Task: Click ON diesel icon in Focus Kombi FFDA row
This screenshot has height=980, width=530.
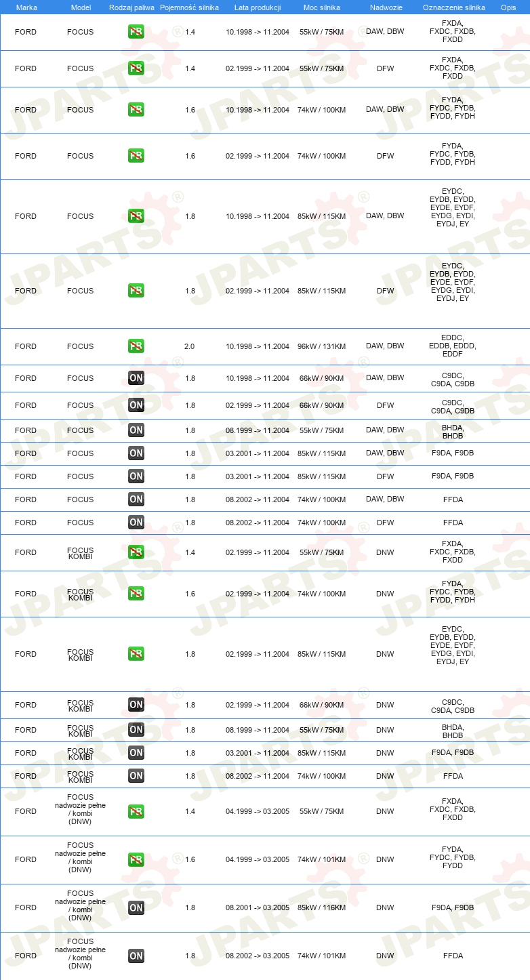Action: click(x=136, y=776)
